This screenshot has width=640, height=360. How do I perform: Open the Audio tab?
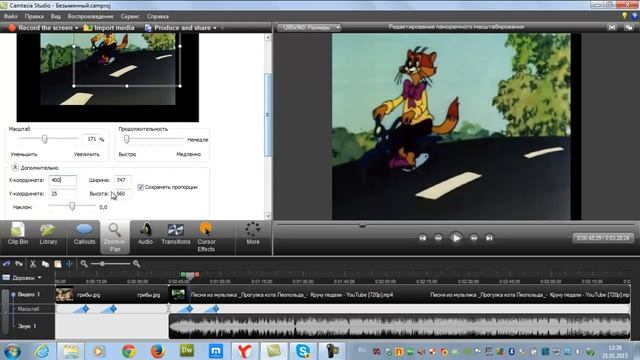(x=145, y=235)
